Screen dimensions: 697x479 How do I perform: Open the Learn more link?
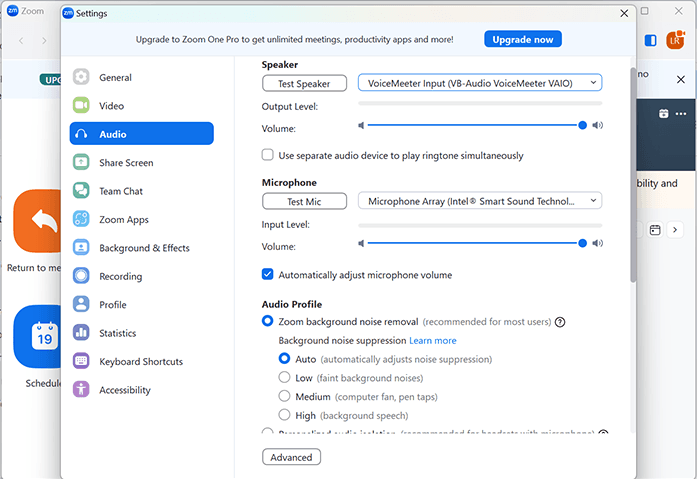coord(432,341)
